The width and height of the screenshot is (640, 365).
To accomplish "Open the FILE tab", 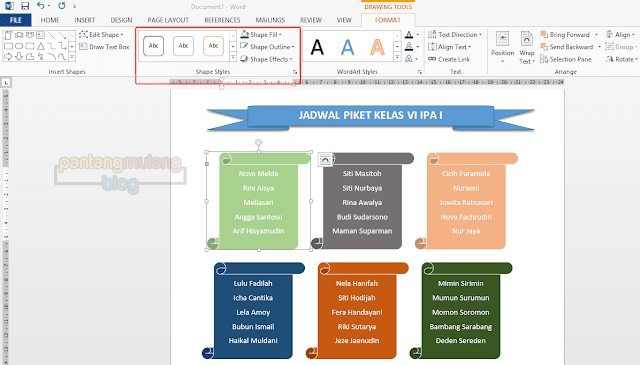I will click(16, 20).
